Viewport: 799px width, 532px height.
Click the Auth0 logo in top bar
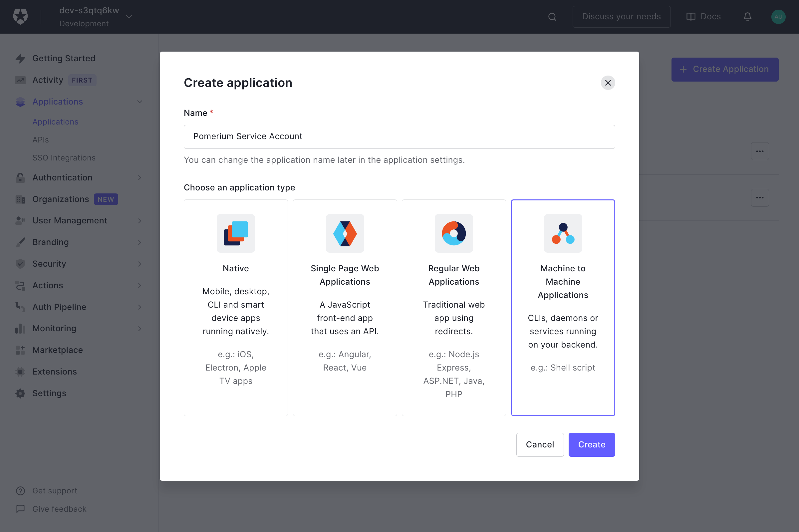click(x=20, y=16)
